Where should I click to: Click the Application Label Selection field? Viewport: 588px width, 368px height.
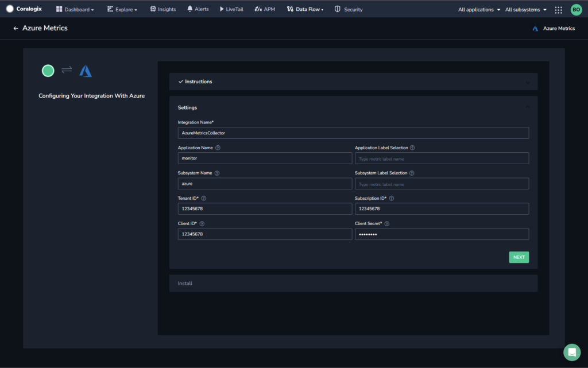[x=442, y=158]
